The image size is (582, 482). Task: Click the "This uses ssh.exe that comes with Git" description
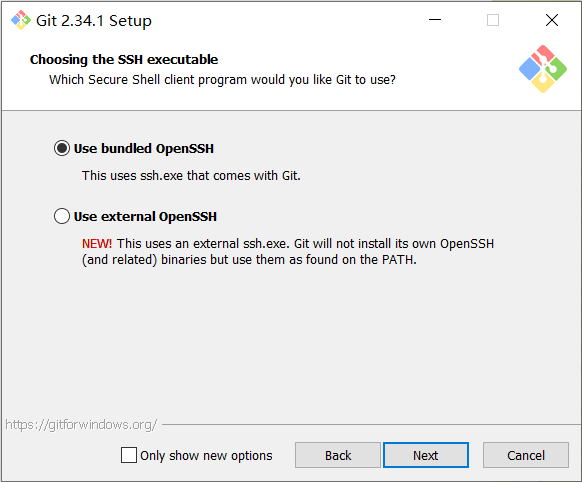(x=191, y=176)
